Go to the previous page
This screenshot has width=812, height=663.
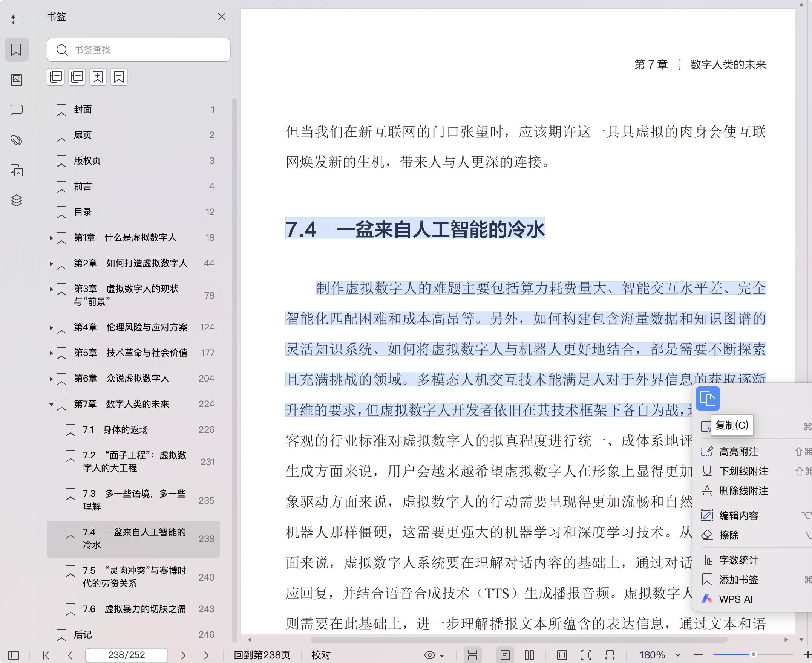[70, 655]
